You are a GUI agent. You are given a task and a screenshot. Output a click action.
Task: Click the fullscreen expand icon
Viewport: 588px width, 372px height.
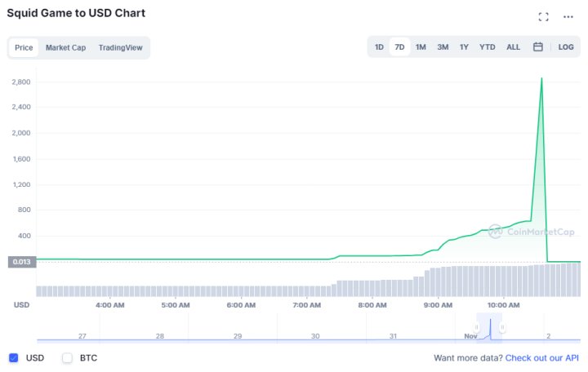544,17
